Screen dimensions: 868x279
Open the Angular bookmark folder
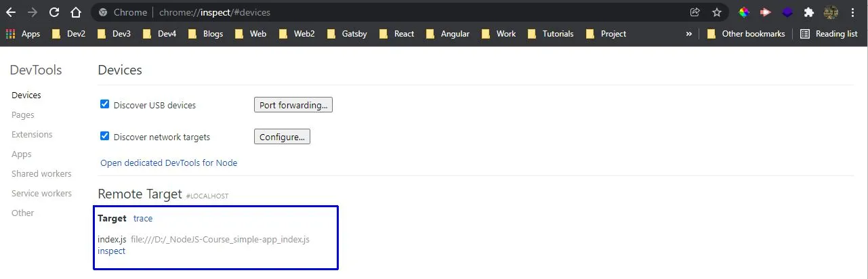click(448, 34)
